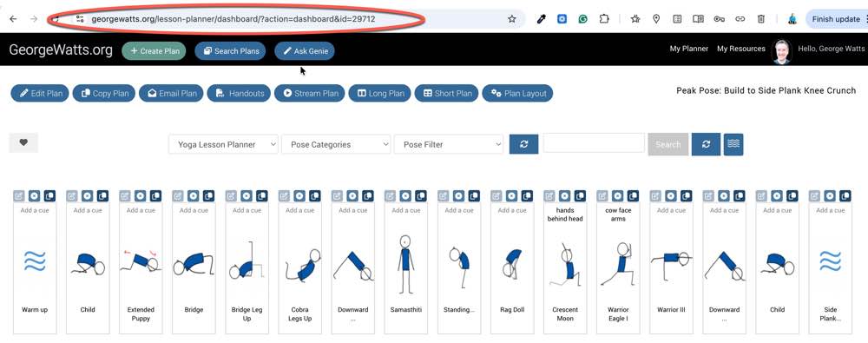The width and height of the screenshot is (868, 343).
Task: Click the browser back arrow
Action: (x=13, y=19)
